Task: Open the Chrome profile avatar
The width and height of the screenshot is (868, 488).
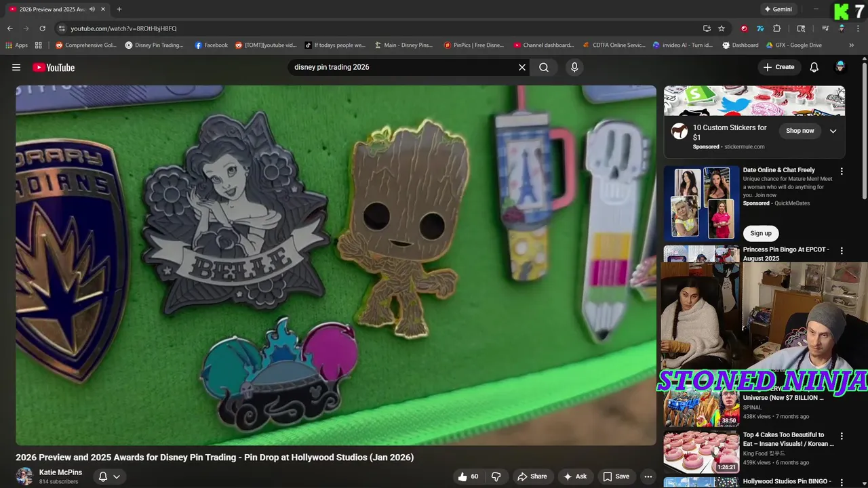Action: 842,28
